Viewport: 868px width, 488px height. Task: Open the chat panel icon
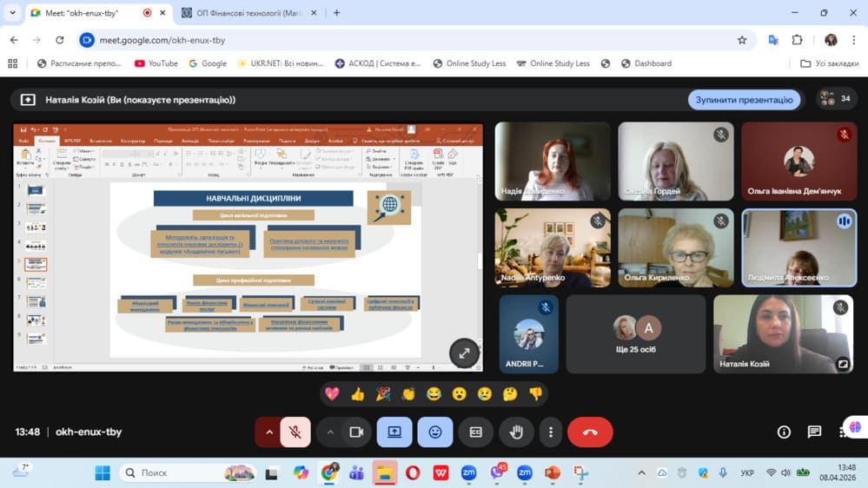pyautogui.click(x=814, y=432)
